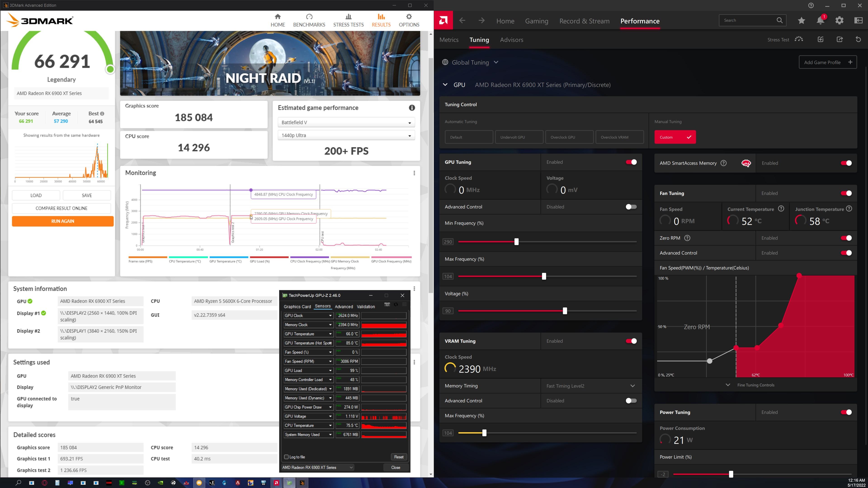Viewport: 868px width, 488px height.
Task: Launch the Stress Test icon
Action: pyautogui.click(x=799, y=39)
